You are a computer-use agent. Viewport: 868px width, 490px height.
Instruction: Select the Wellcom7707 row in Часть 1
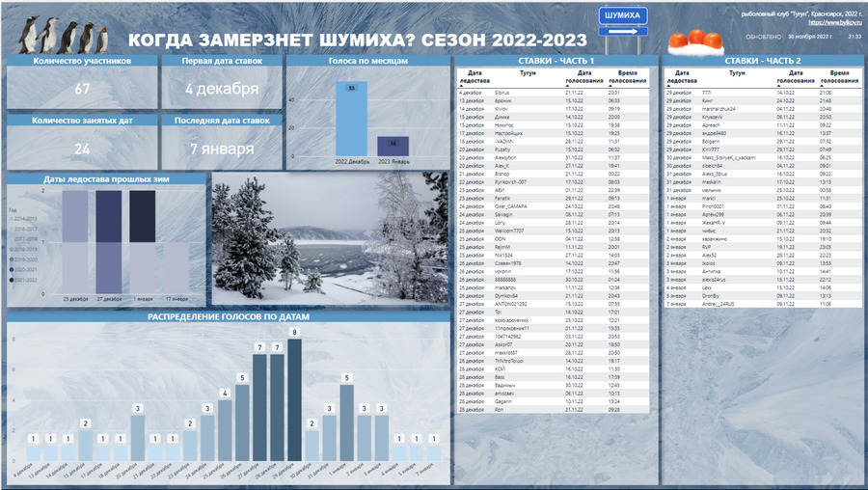553,231
